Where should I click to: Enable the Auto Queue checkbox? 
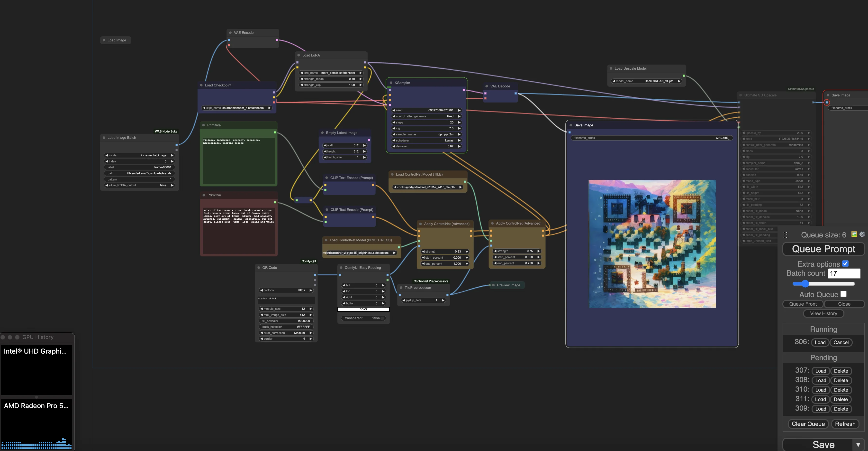[843, 294]
